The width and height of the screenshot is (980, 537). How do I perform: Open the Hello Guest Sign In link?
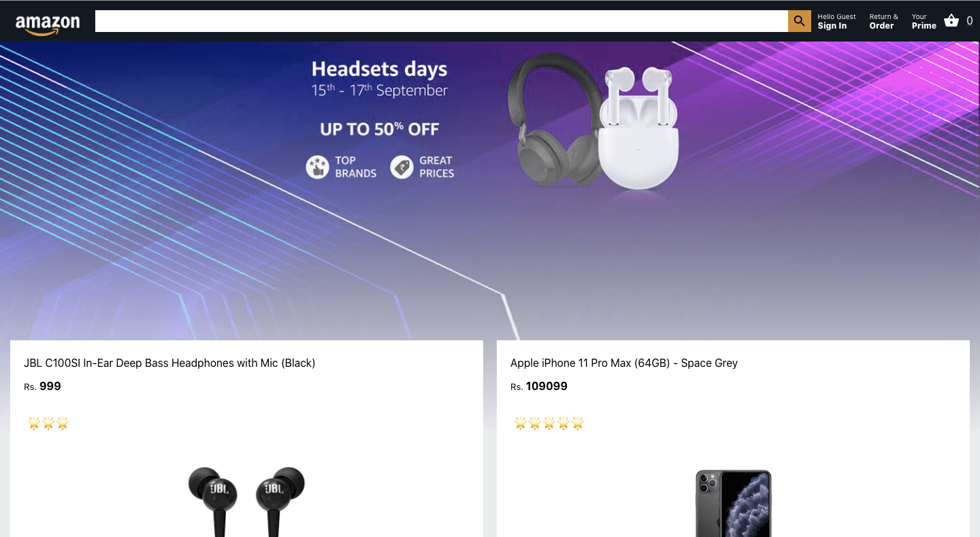836,21
